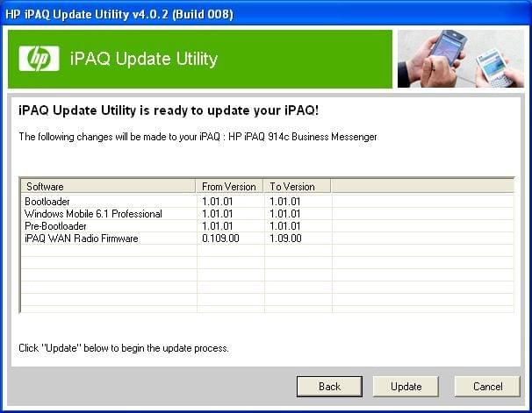Viewport: 532px width, 413px height.
Task: Select the iPAQ WAN Radio Firmware row
Action: pyautogui.click(x=268, y=239)
